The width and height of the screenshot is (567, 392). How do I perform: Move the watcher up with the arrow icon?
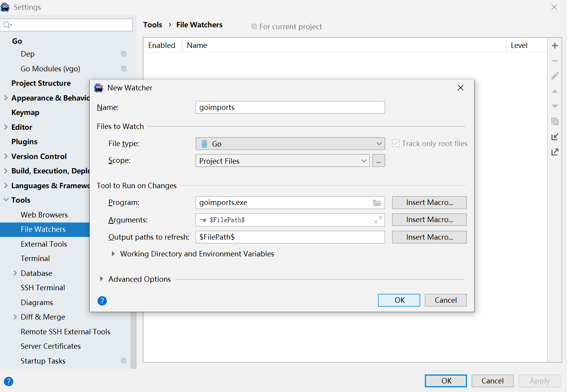coord(555,91)
